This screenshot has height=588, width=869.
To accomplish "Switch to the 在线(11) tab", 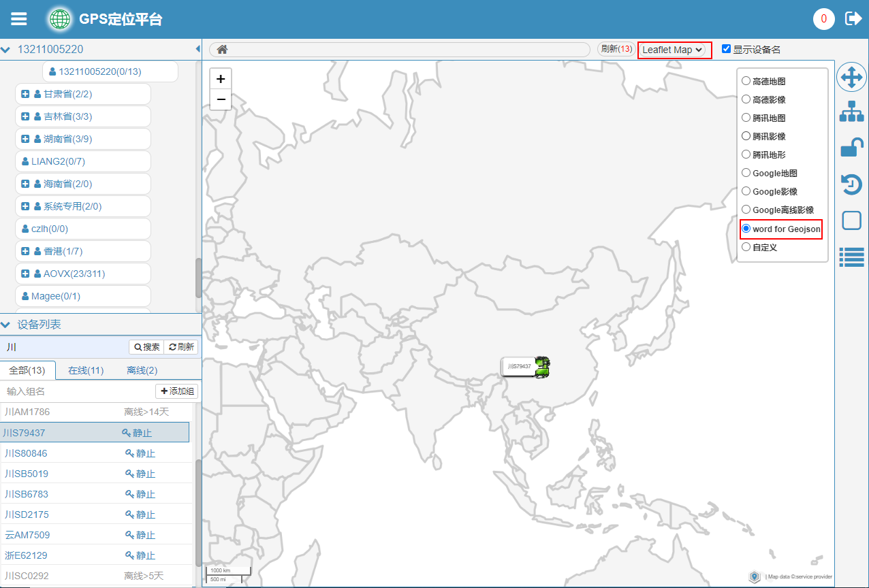I will tap(86, 370).
